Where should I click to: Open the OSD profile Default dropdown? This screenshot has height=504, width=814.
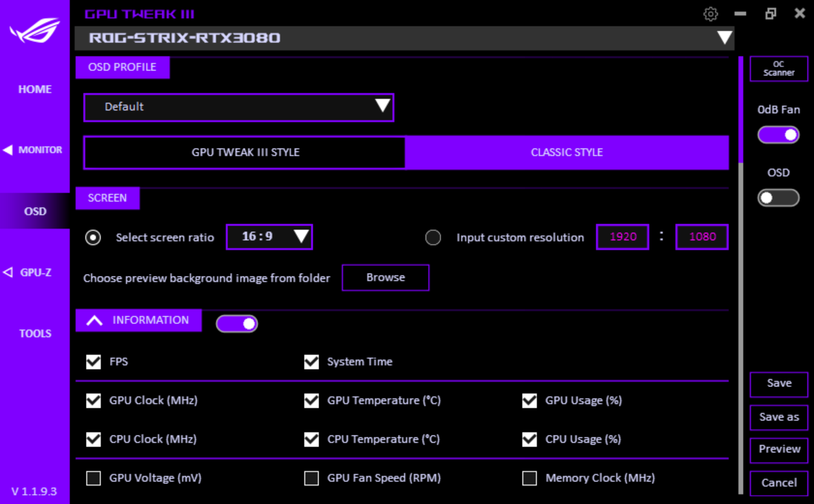click(238, 107)
